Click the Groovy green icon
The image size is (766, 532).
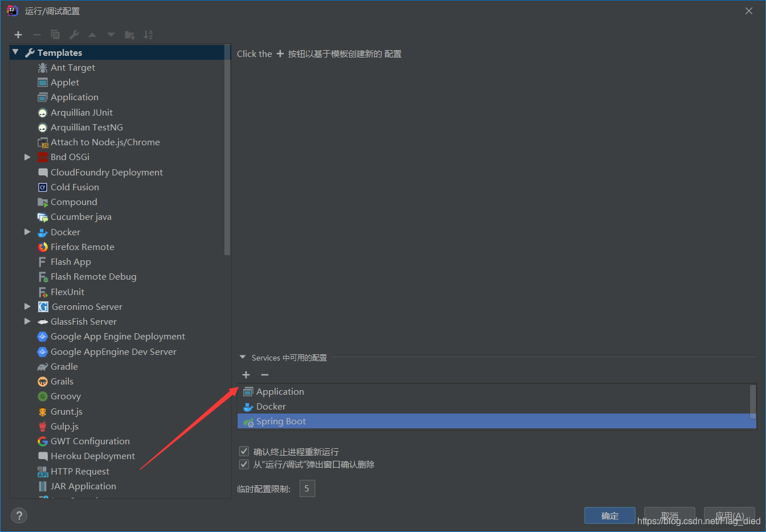43,396
